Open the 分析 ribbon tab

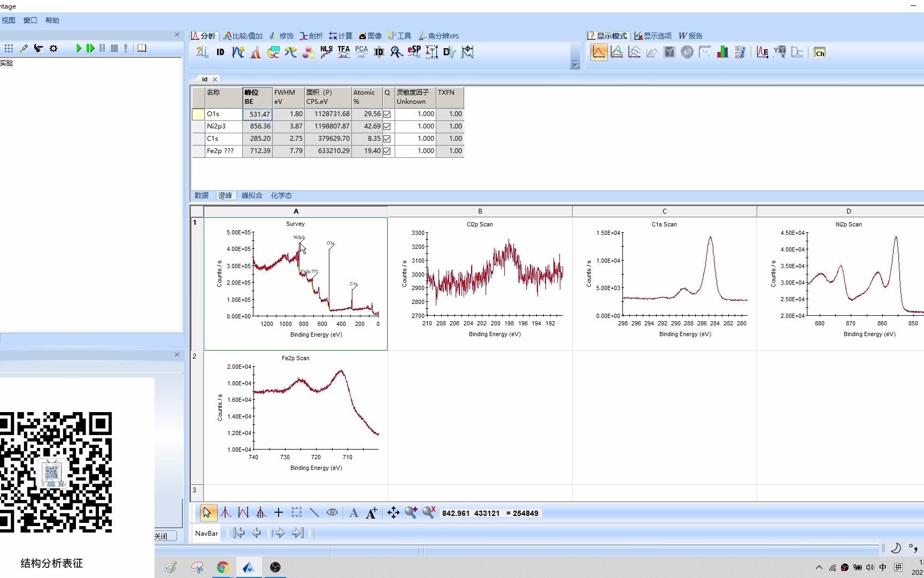click(204, 36)
